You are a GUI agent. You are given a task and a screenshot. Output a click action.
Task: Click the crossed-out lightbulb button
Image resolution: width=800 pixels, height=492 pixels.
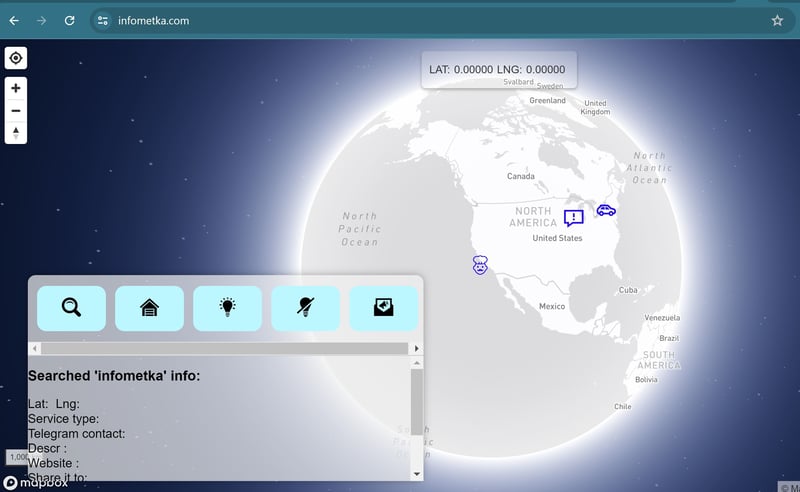tap(306, 308)
